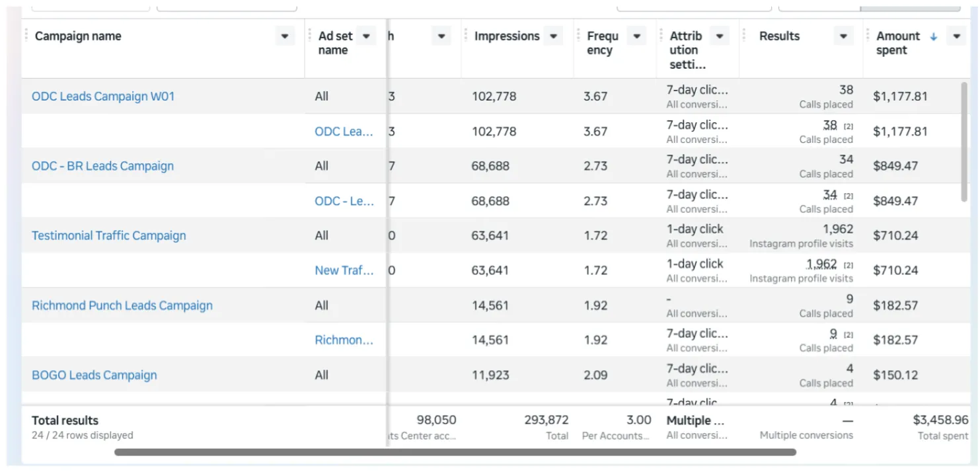980x474 pixels.
Task: Click the vertical scrollbar at table right
Action: [965, 142]
